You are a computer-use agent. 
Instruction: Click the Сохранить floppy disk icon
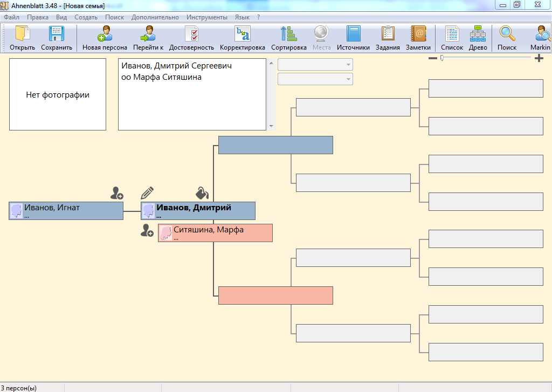57,35
